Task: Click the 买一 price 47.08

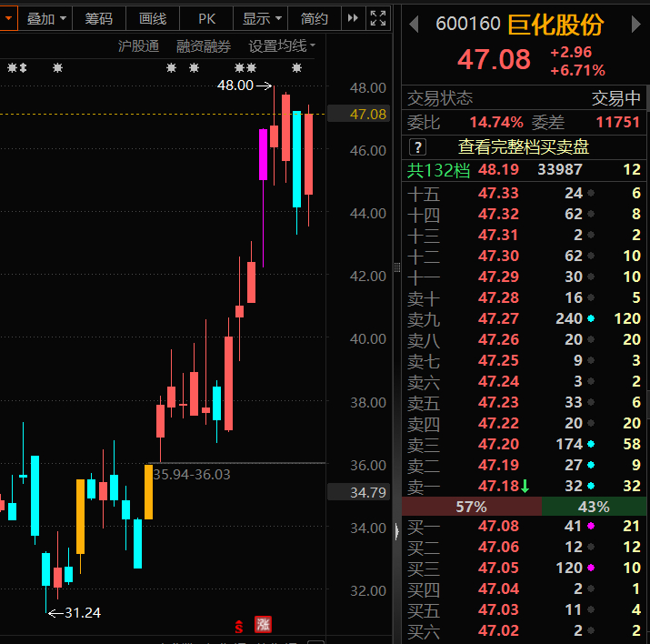Action: [x=498, y=526]
